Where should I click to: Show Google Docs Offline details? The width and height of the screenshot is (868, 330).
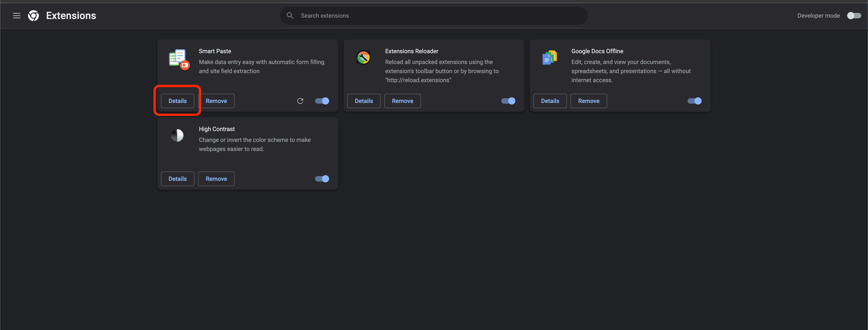550,101
